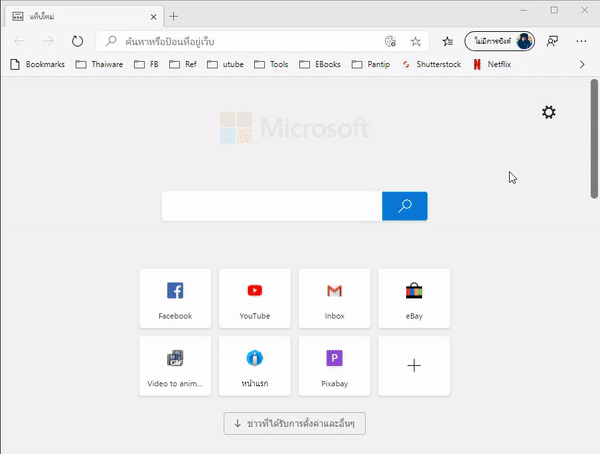Close the current tab
The image size is (600, 454).
click(153, 17)
